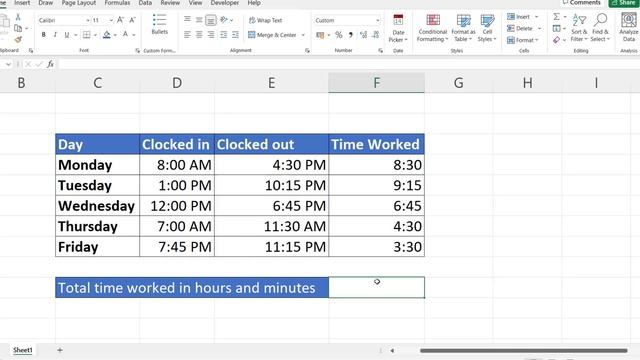Toggle Underline formatting
This screenshot has height=360, width=640.
(67, 35)
